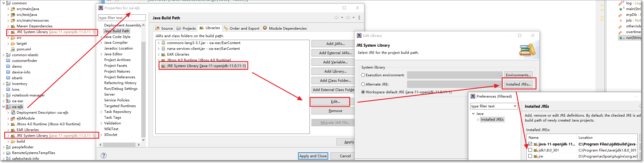Select the Execution environment radio button
The width and height of the screenshot is (644, 163).
(x=363, y=75)
